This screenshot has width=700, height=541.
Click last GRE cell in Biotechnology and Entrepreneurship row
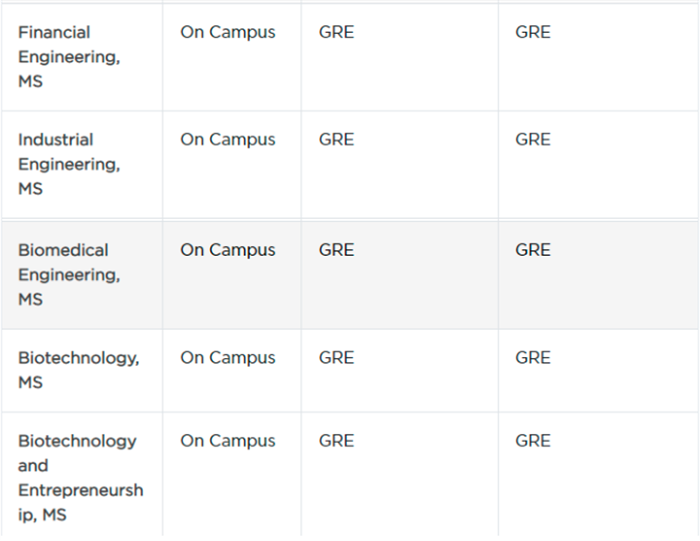[x=533, y=441]
